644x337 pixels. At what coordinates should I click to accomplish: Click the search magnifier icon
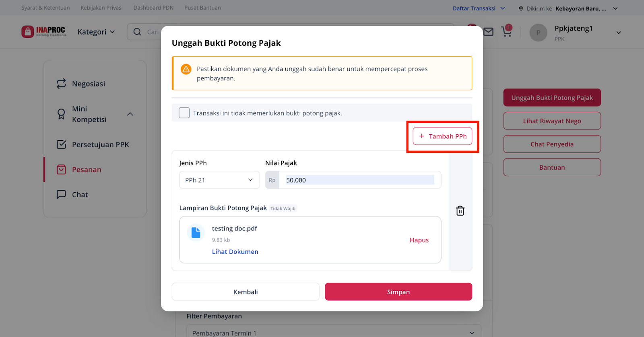(137, 32)
